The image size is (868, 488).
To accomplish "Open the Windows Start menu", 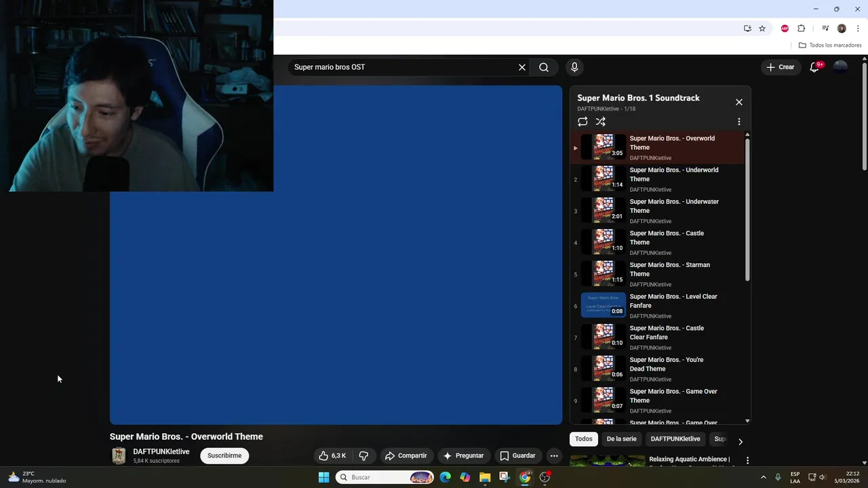I will [323, 477].
